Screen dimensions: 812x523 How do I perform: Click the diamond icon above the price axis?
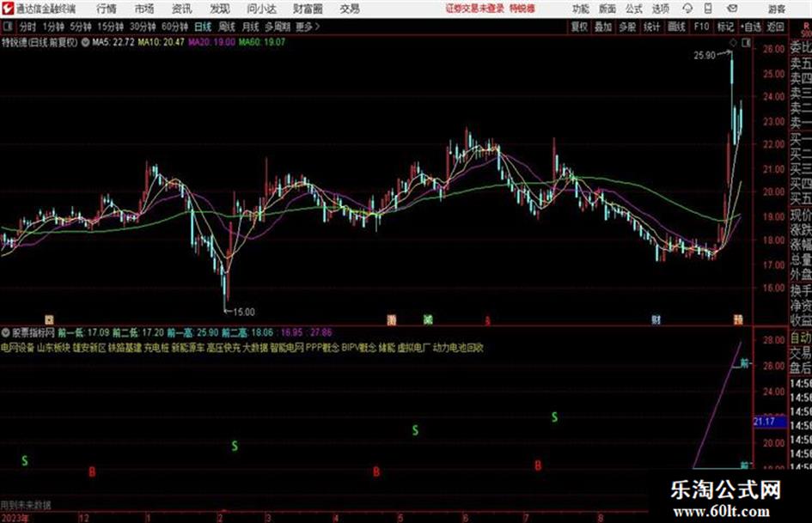click(x=733, y=43)
